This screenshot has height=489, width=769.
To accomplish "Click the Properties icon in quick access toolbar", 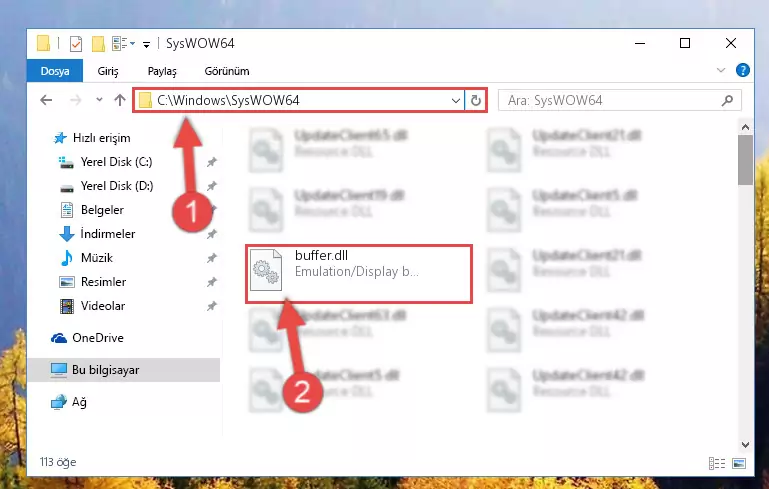I will tap(76, 44).
